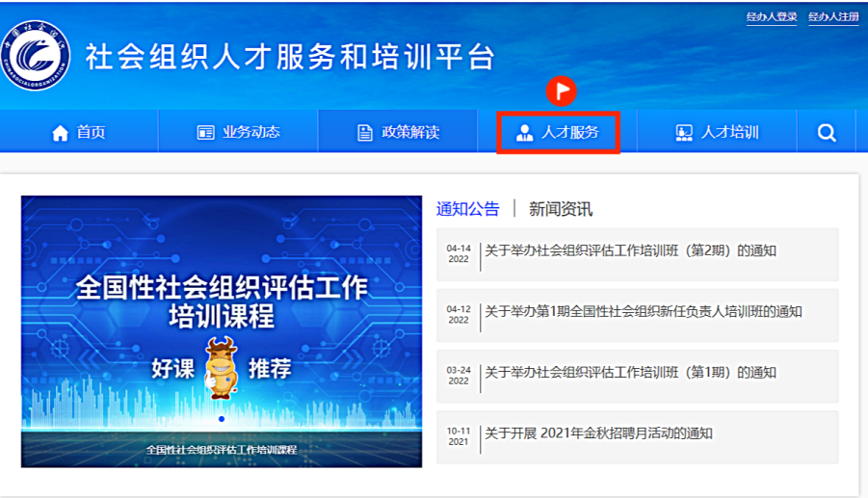The width and height of the screenshot is (868, 498).
Task: Click the China Social Organization logo
Action: point(36,54)
